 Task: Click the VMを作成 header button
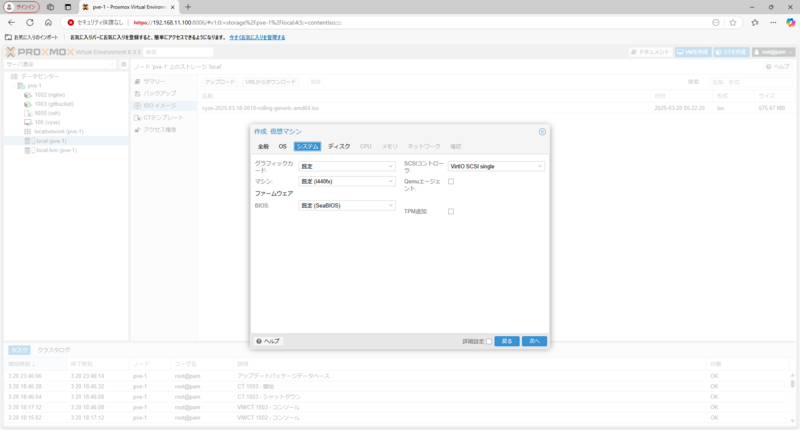693,52
